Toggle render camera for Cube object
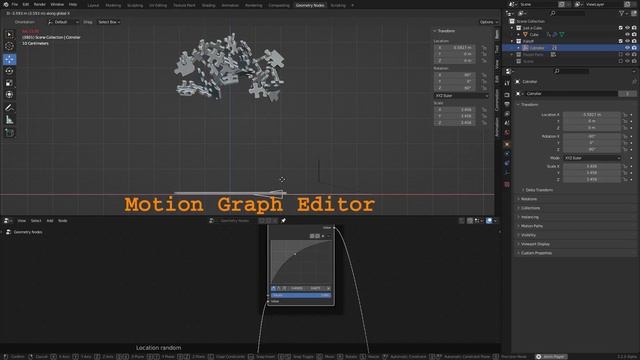The width and height of the screenshot is (640, 360). (634, 35)
